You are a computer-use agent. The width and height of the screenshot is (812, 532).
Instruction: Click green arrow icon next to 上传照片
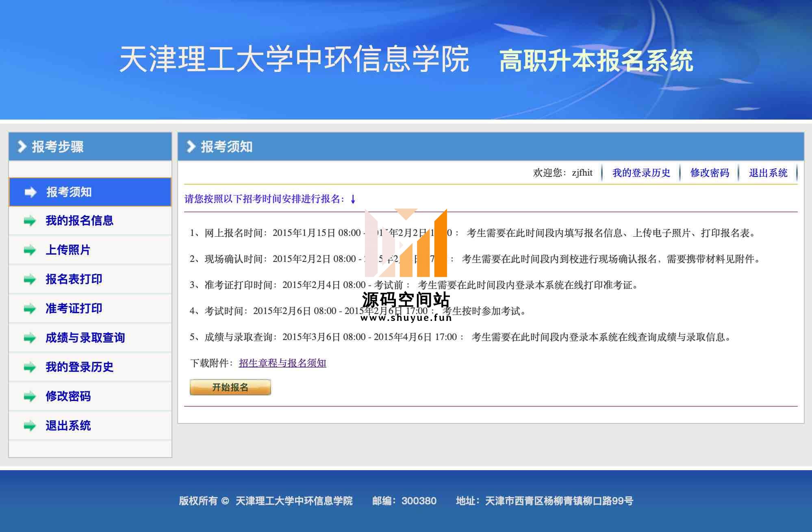point(30,250)
